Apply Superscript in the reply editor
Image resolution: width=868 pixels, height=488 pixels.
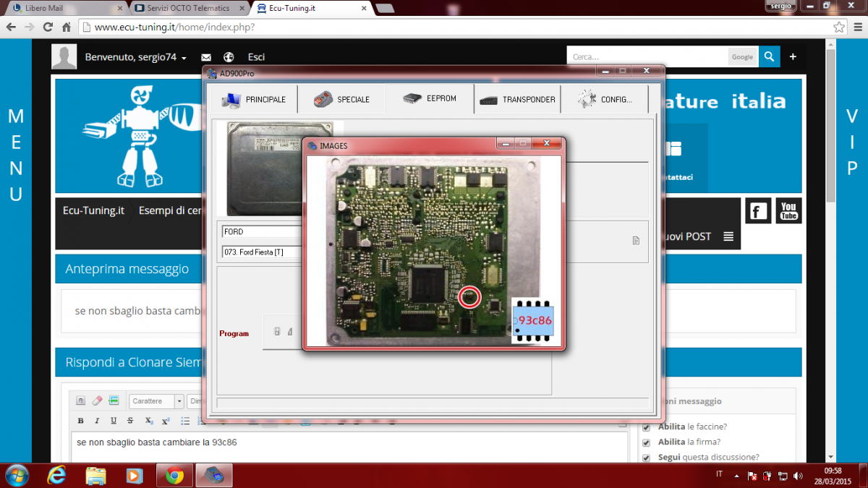coord(165,421)
